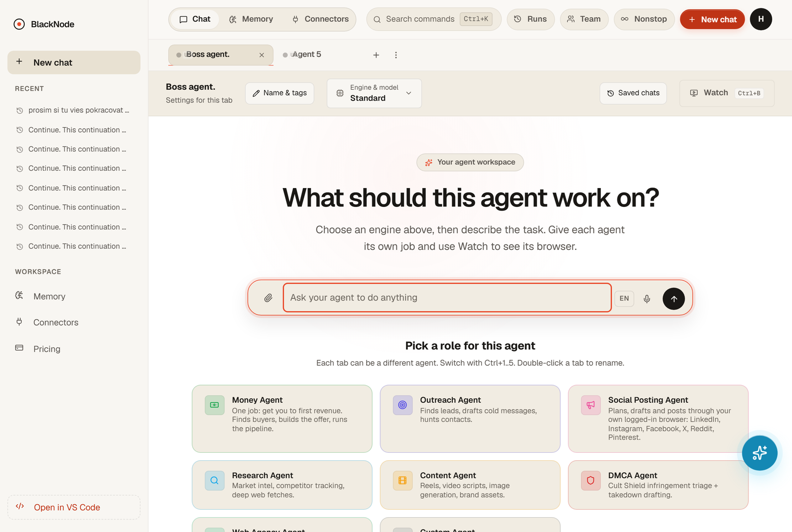
Task: Open the tab bar three-dot menu
Action: click(x=396, y=55)
